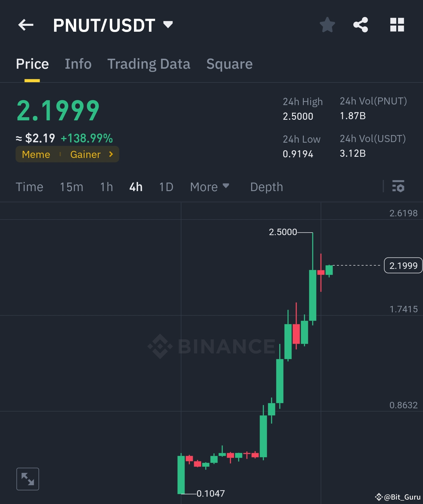Switch chart to Depth view

click(266, 187)
